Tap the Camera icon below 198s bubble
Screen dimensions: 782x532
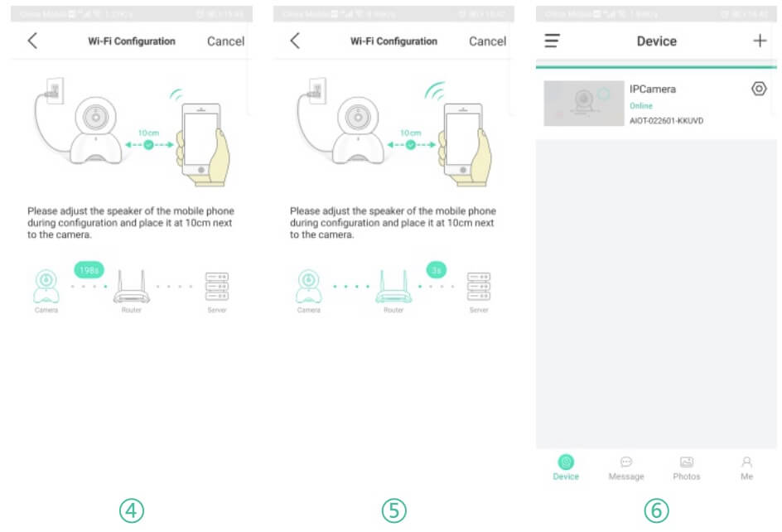46,287
